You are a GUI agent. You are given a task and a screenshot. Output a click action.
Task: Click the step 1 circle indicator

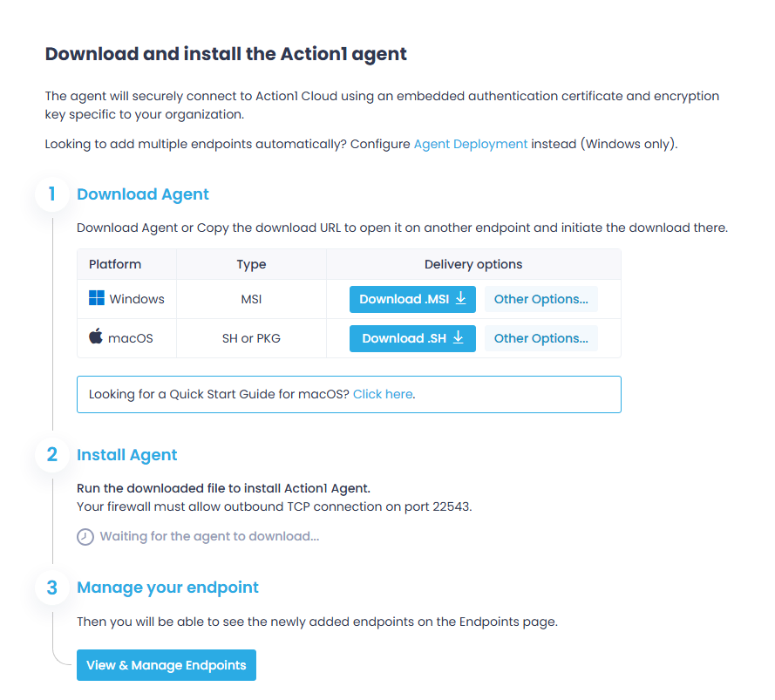(x=51, y=195)
